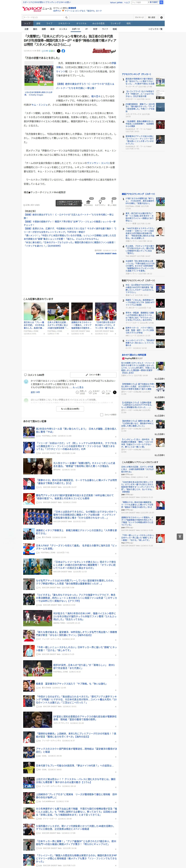Click the keyword search magnifier icon
Viewport: 186px width, 868px height.
pyautogui.click(x=66, y=18)
